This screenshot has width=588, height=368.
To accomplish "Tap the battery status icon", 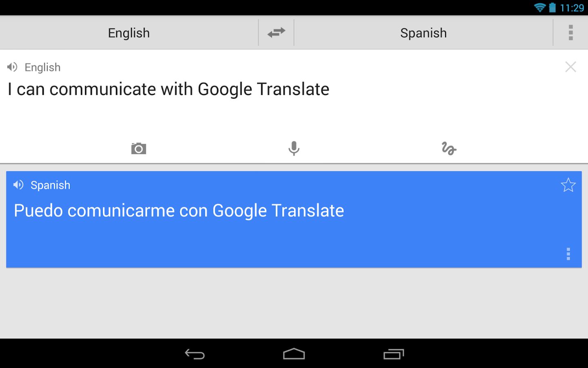I will [552, 8].
